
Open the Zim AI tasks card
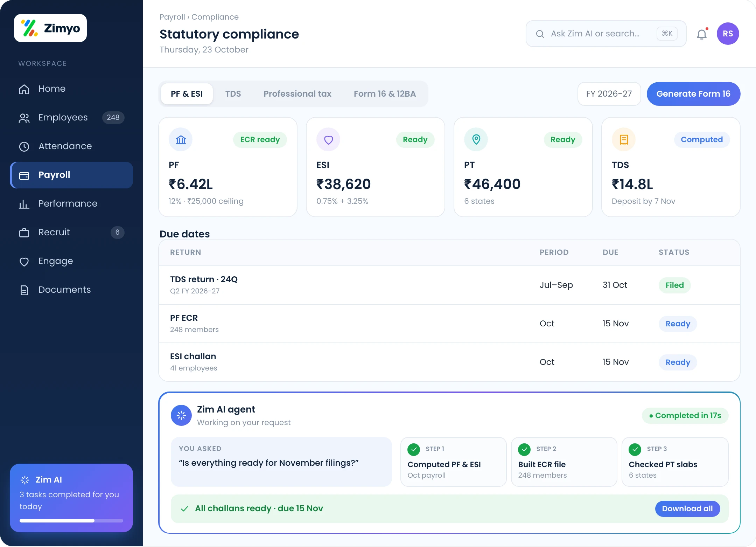pyautogui.click(x=71, y=498)
